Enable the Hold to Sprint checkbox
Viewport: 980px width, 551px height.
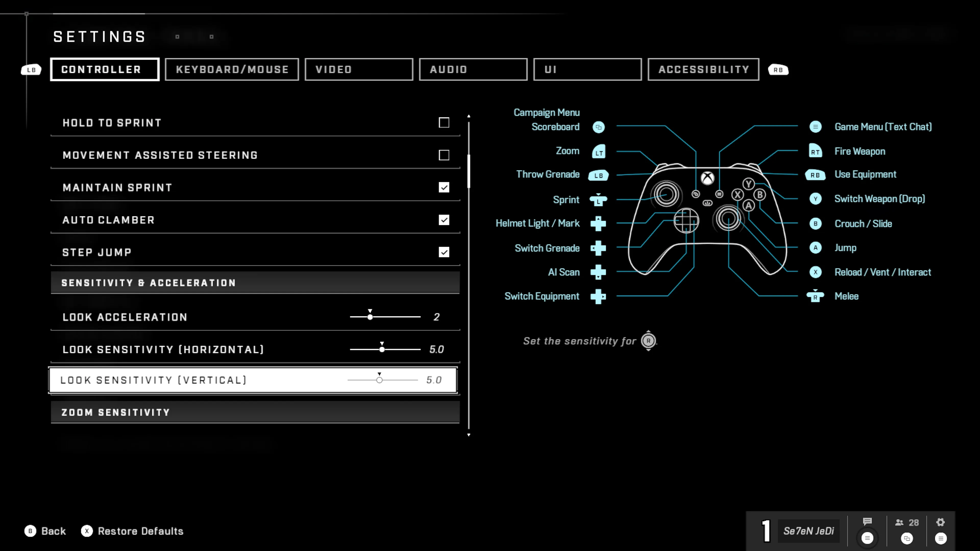444,123
